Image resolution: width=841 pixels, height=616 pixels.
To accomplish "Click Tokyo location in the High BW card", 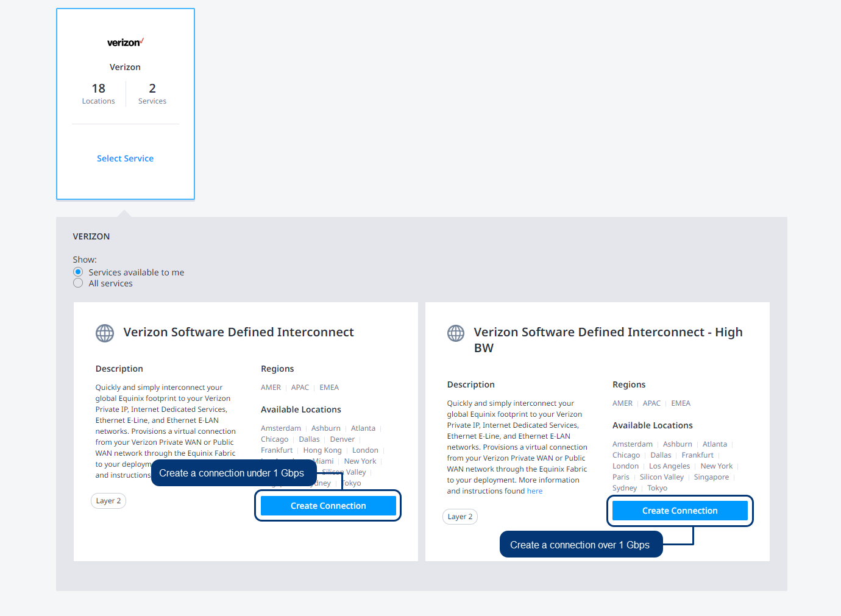I will click(x=657, y=488).
